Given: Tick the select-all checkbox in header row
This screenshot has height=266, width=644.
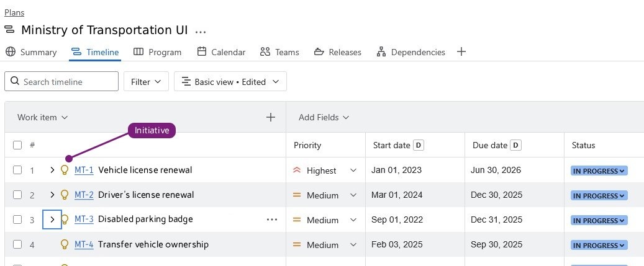Looking at the screenshot, I should tap(17, 145).
